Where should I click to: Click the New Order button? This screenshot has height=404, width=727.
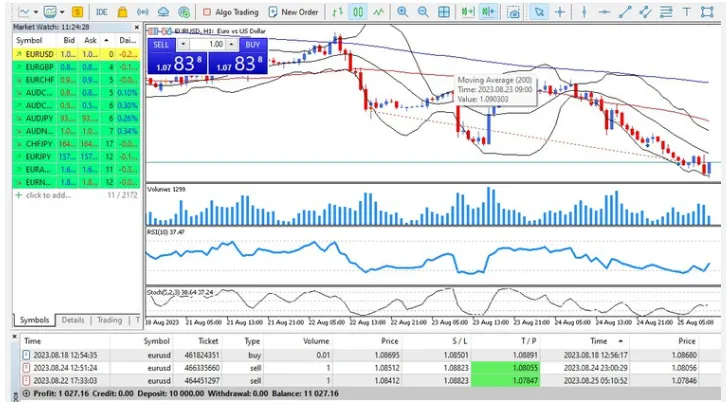(x=294, y=12)
